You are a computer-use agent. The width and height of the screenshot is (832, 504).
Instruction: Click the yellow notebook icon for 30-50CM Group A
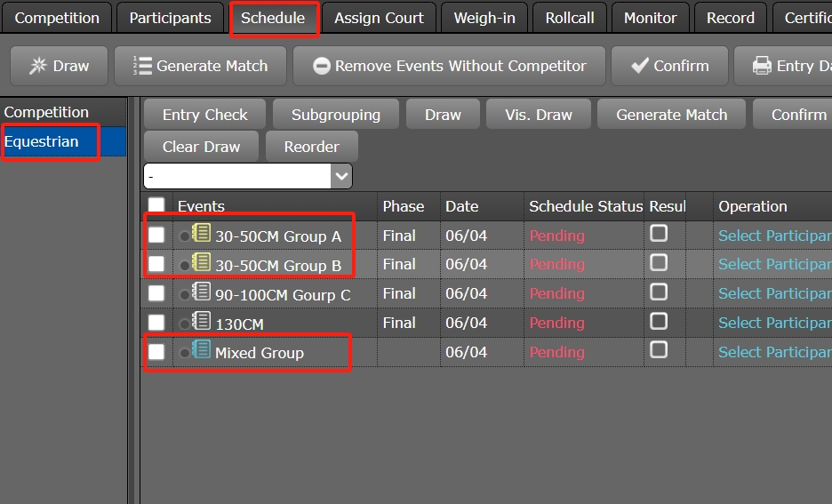coord(202,235)
